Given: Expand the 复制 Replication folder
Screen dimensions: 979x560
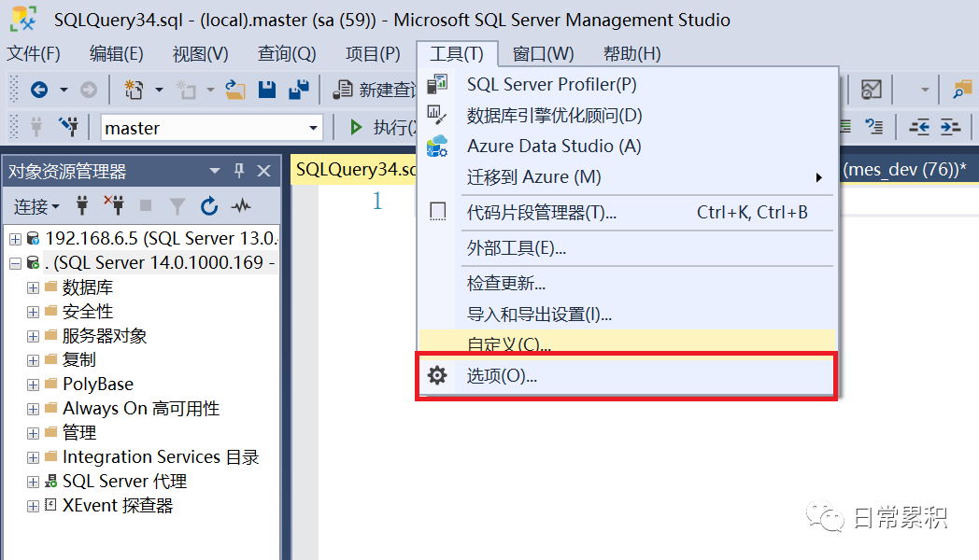Looking at the screenshot, I should pyautogui.click(x=33, y=360).
